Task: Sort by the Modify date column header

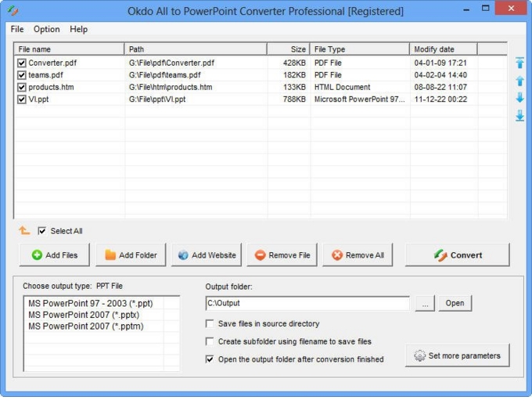Action: click(443, 49)
